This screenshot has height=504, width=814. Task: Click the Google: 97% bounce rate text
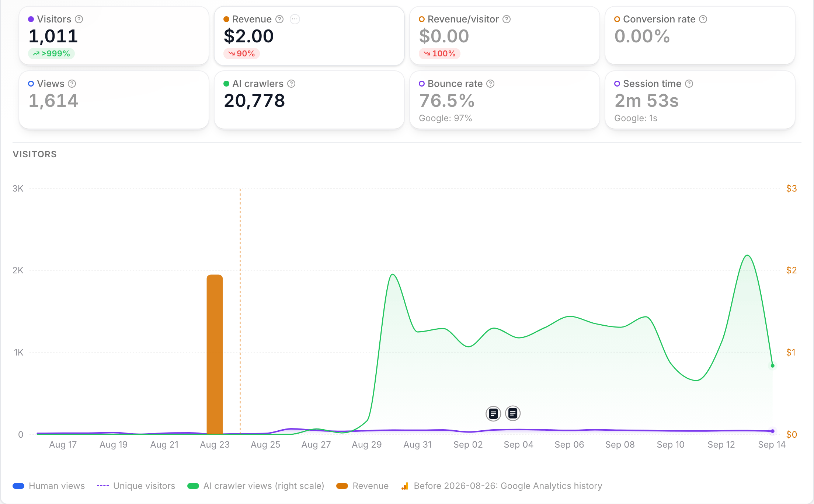(x=445, y=118)
